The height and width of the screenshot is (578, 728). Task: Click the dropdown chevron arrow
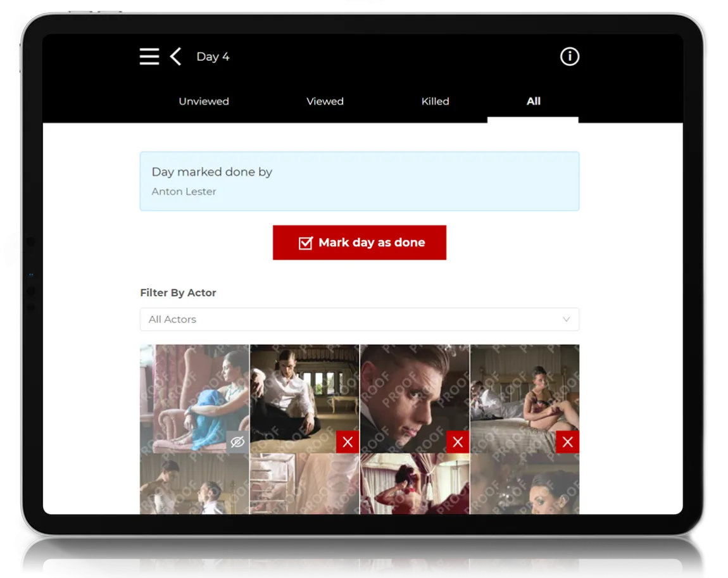click(566, 319)
